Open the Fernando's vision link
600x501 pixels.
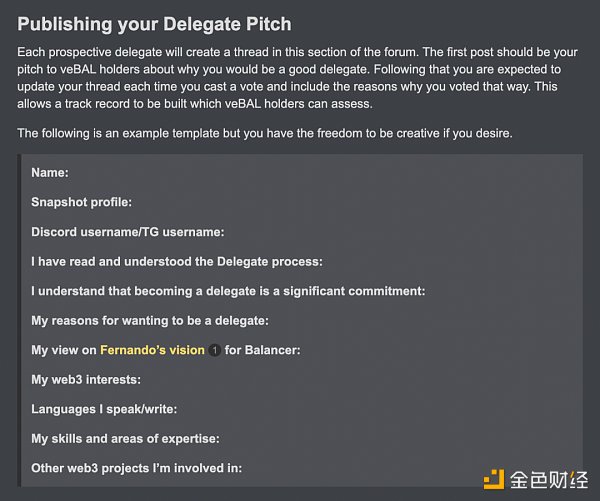tap(152, 350)
